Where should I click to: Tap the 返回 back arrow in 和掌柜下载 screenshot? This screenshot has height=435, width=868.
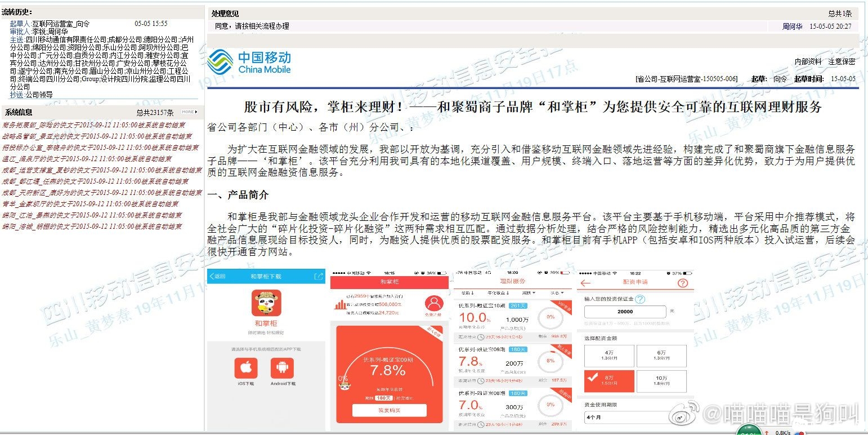[x=217, y=277]
